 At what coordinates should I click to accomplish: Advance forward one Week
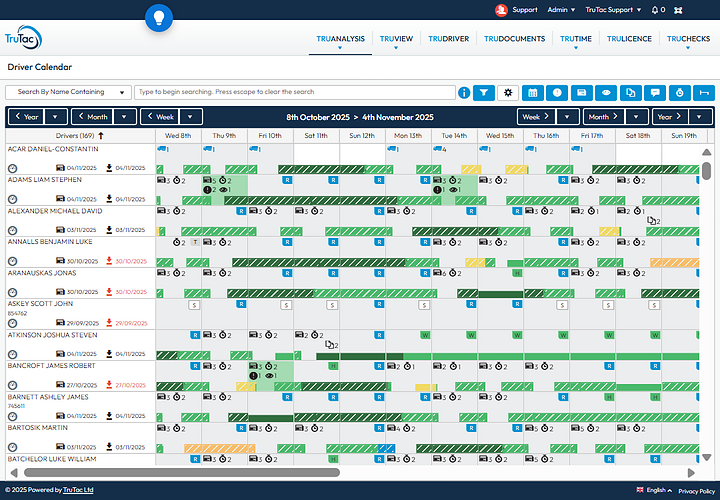pyautogui.click(x=536, y=117)
